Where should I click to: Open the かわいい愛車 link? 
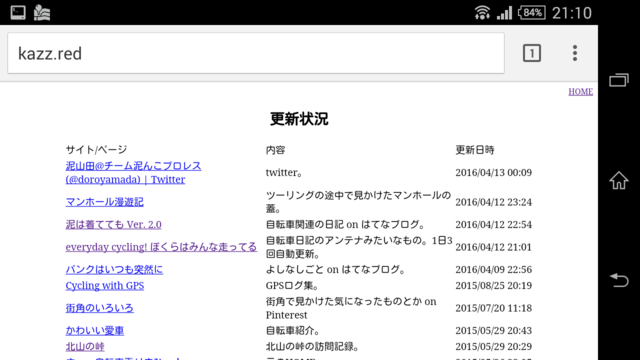pyautogui.click(x=95, y=331)
